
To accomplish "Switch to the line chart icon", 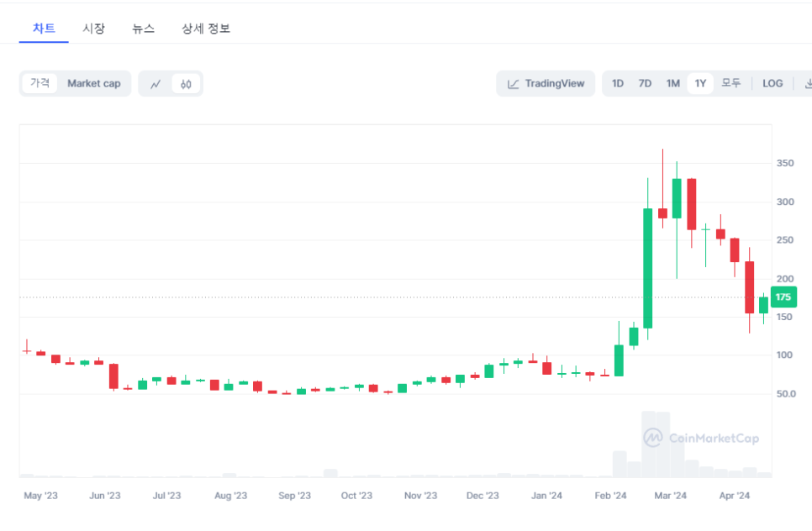I will point(156,84).
